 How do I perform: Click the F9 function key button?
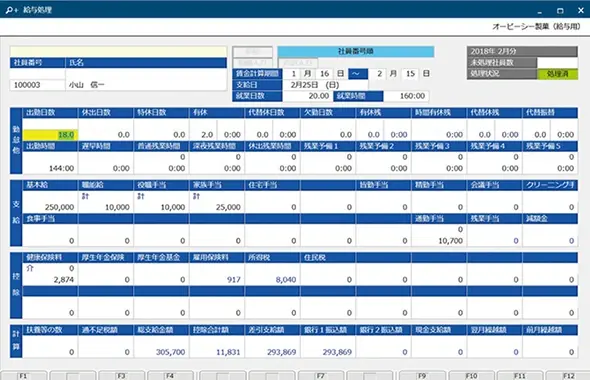pyautogui.click(x=422, y=375)
